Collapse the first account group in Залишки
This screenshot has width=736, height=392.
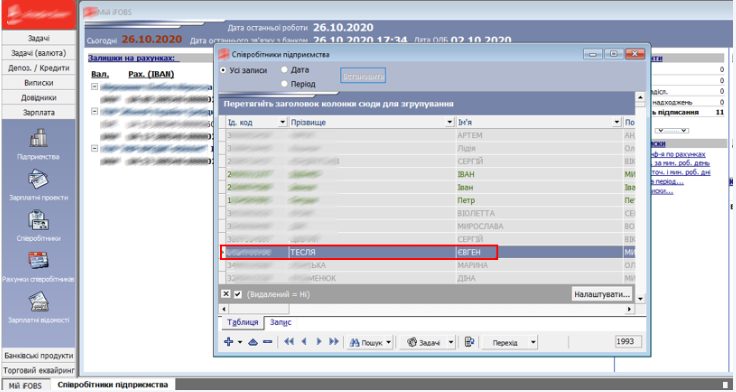[94, 87]
